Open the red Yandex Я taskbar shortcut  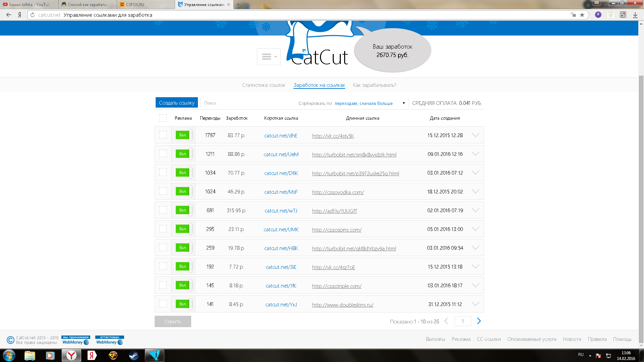click(92, 355)
